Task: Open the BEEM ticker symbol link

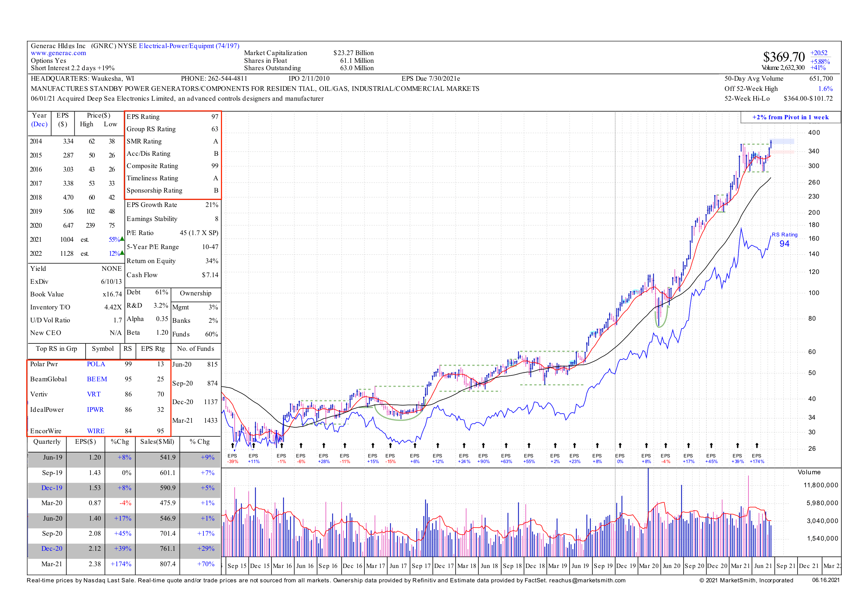Action: coord(97,379)
